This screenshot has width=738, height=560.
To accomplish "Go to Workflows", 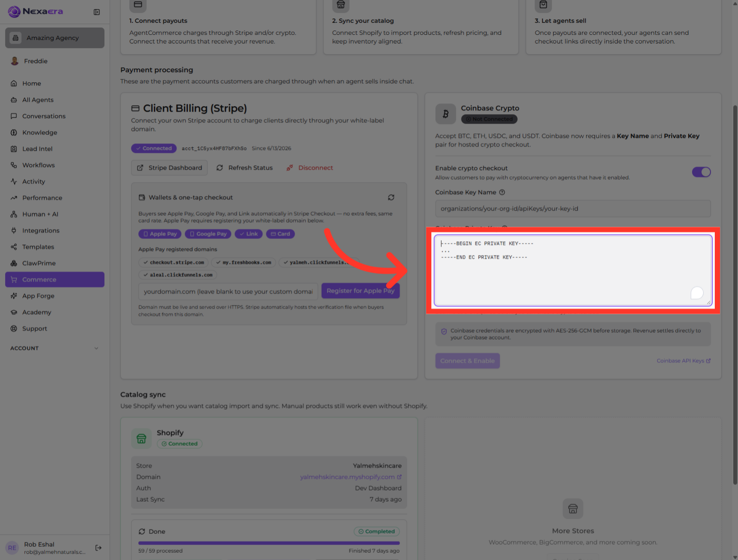I will (55, 165).
